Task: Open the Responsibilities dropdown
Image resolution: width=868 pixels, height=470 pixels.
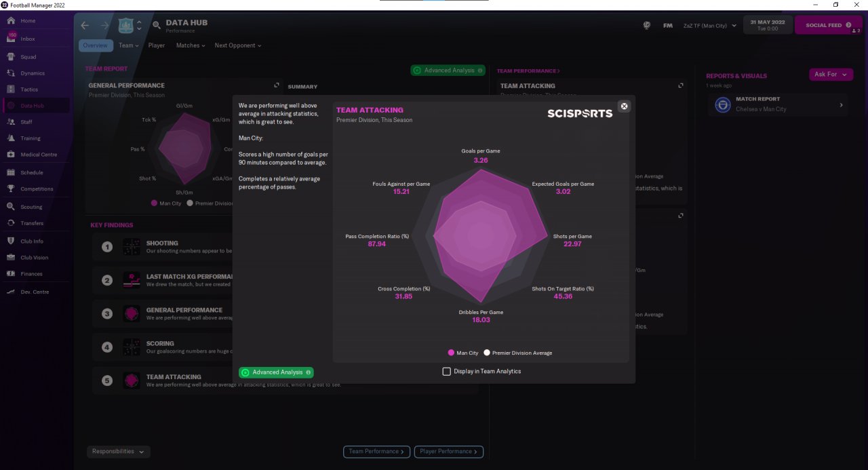Action: [x=119, y=452]
